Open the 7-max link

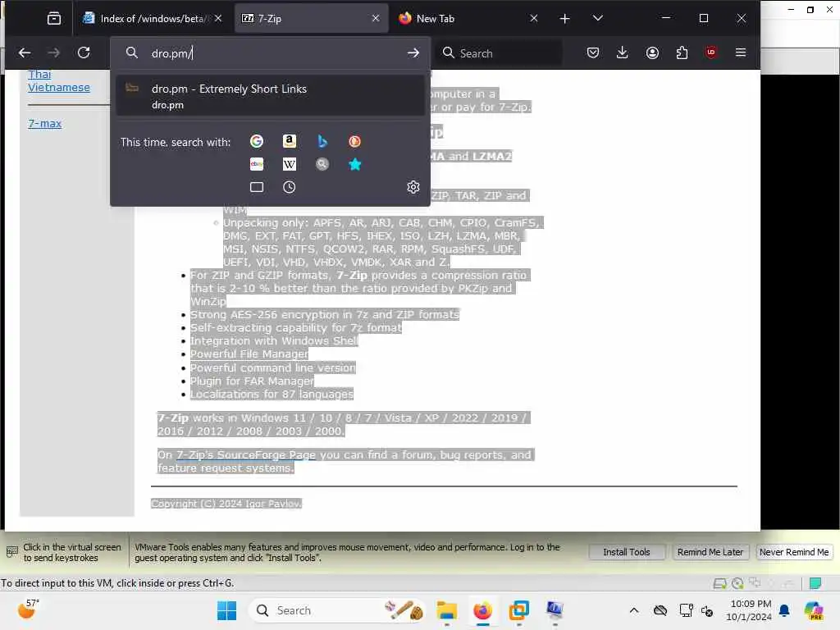coord(44,123)
